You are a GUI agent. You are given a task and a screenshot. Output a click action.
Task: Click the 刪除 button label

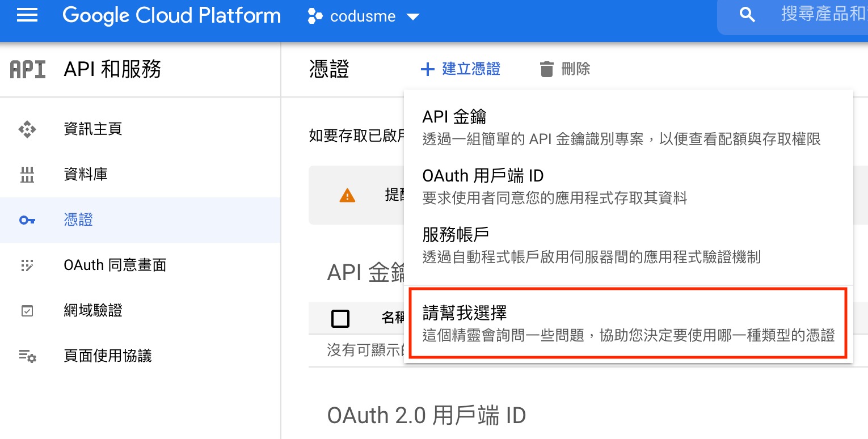576,69
